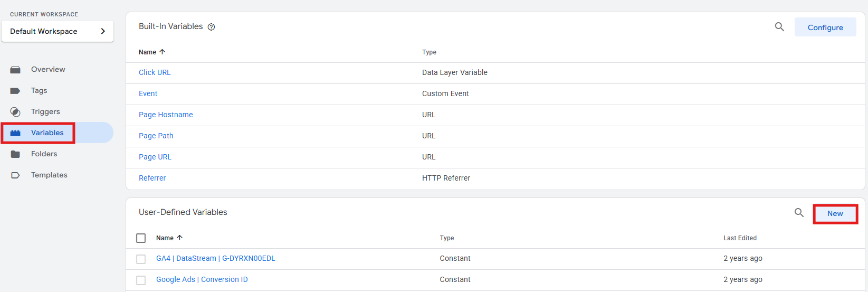This screenshot has height=292, width=868.
Task: Click 2 years ago in GA4 row
Action: [x=742, y=258]
